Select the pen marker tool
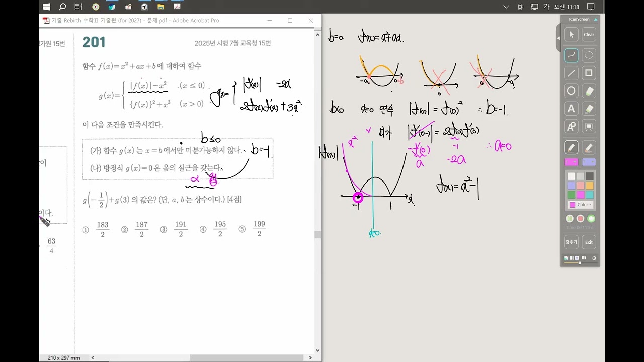 (571, 147)
